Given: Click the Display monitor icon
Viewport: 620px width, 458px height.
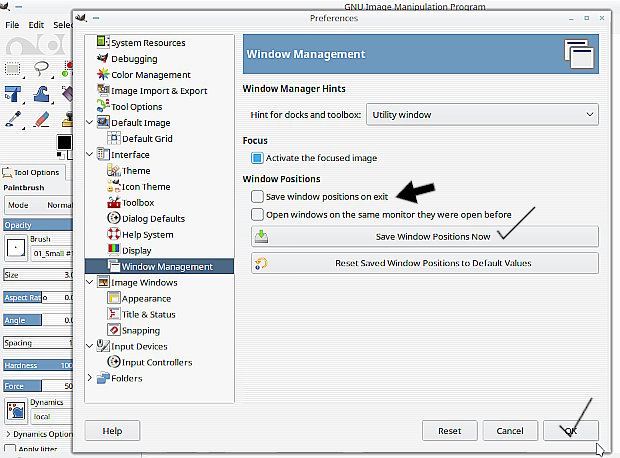Looking at the screenshot, I should coord(114,250).
